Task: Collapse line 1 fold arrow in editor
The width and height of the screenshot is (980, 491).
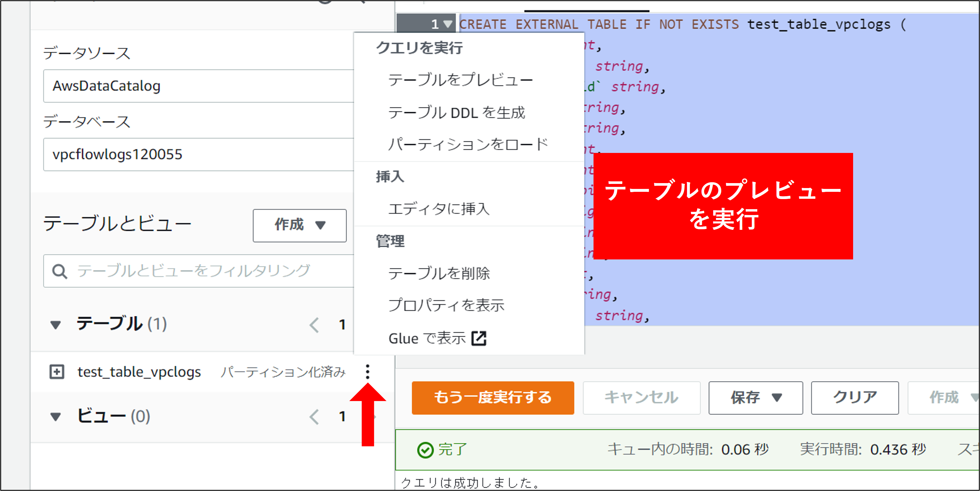Action: tap(448, 24)
